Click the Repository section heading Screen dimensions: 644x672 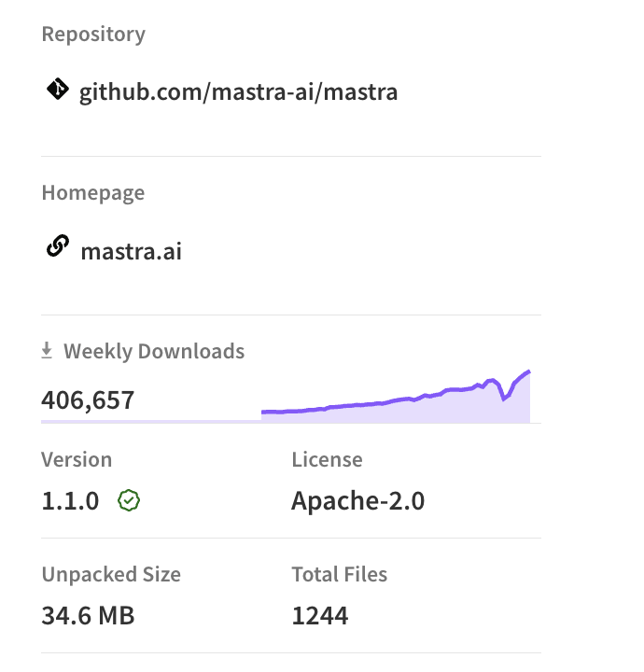93,35
